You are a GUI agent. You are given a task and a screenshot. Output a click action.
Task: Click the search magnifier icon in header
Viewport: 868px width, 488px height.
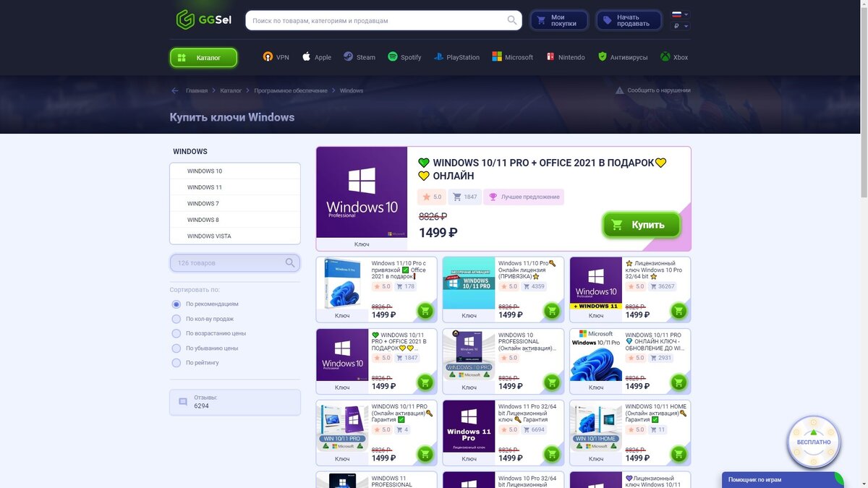512,20
